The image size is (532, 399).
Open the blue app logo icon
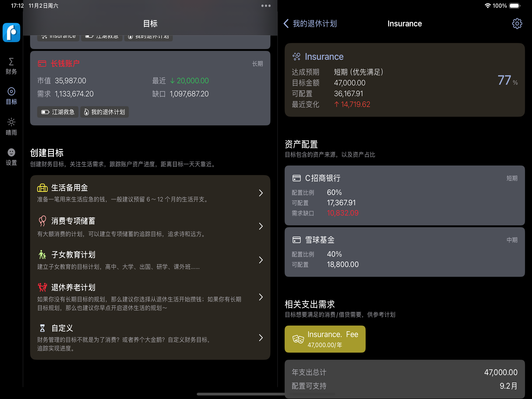click(x=11, y=32)
